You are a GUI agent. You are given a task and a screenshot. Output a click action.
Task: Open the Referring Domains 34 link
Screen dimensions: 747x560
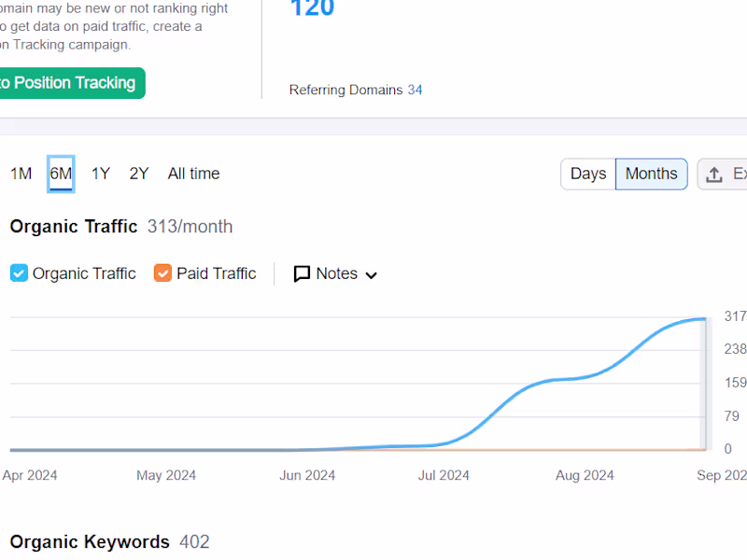point(415,91)
